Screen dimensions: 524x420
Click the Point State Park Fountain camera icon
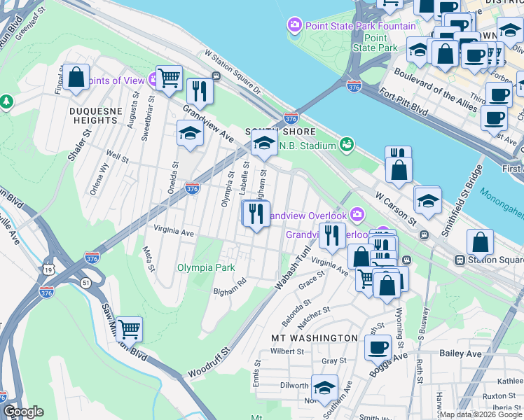click(x=295, y=26)
